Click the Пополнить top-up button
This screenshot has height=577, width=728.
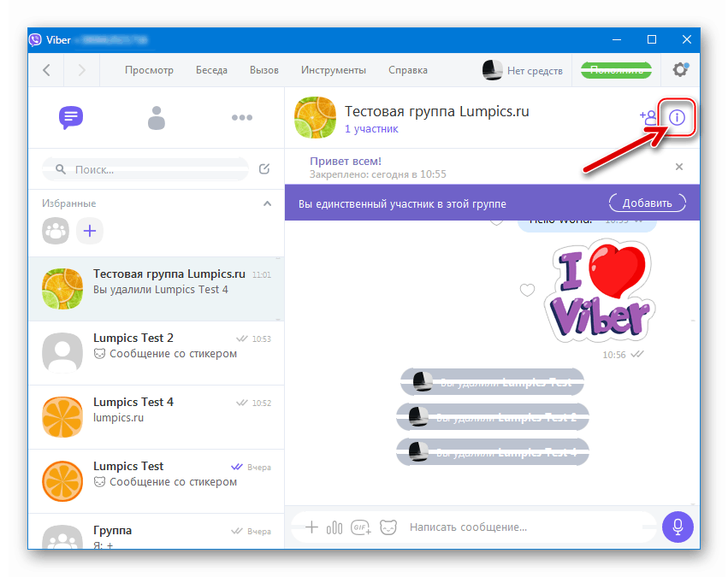(x=615, y=70)
